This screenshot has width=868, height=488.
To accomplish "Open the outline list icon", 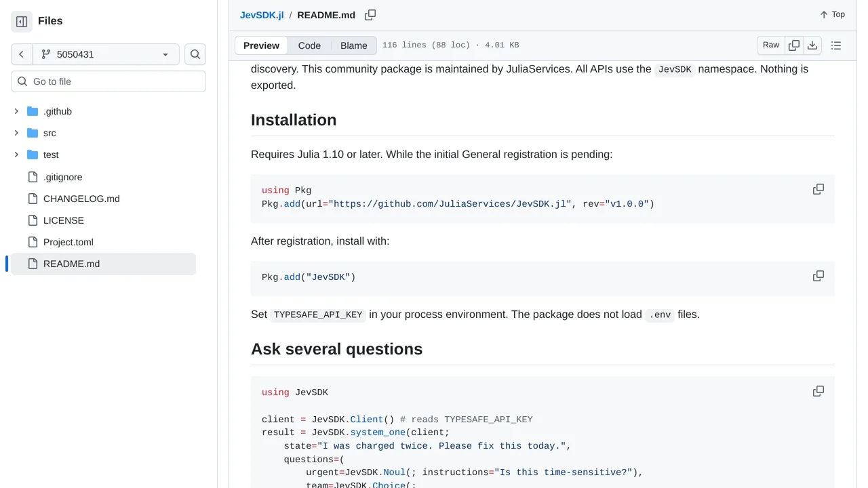I will coord(836,45).
